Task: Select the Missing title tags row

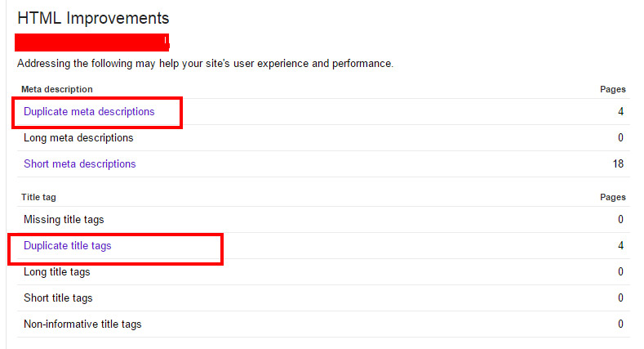Action: point(323,220)
